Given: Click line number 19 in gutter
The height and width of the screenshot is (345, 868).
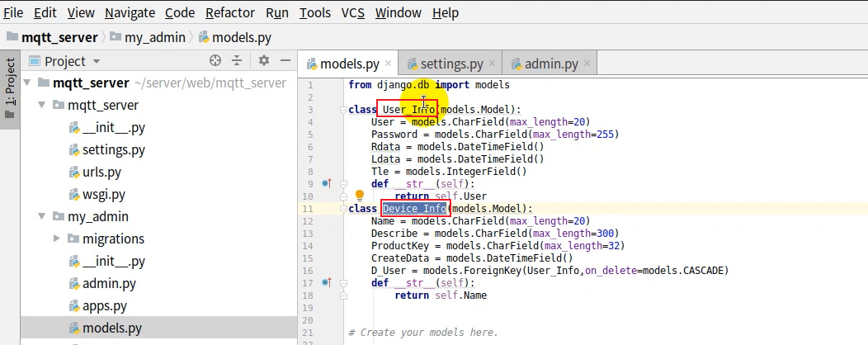Looking at the screenshot, I should [x=308, y=307].
